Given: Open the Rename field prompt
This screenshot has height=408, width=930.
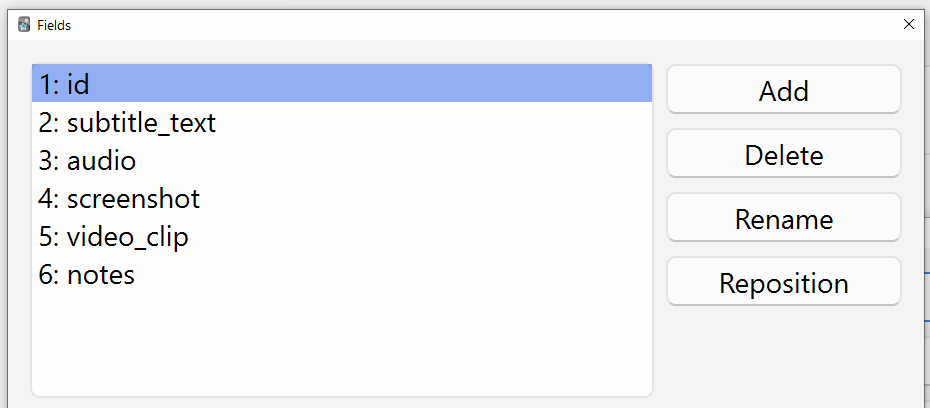Looking at the screenshot, I should [783, 219].
